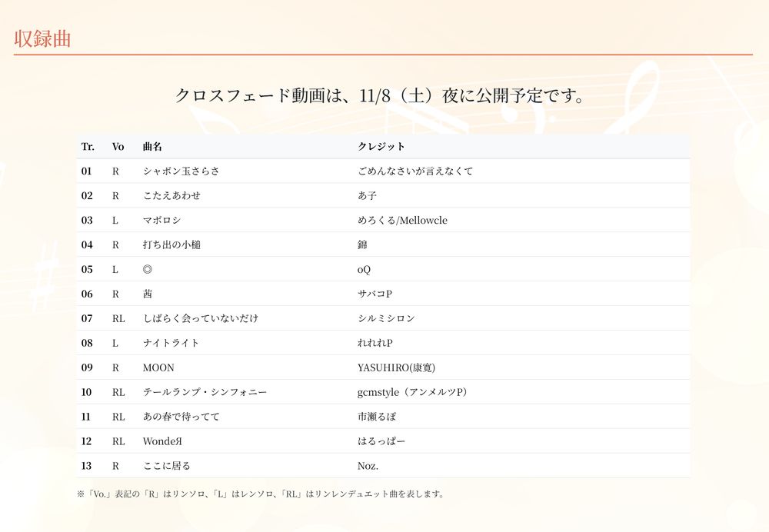The height and width of the screenshot is (532, 769).
Task: Click credit あ子
Action: point(367,195)
